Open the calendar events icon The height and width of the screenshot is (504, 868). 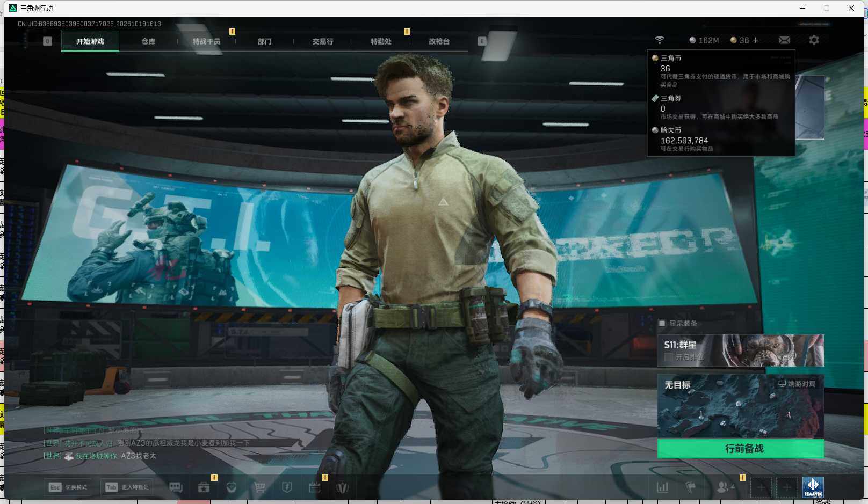point(315,487)
